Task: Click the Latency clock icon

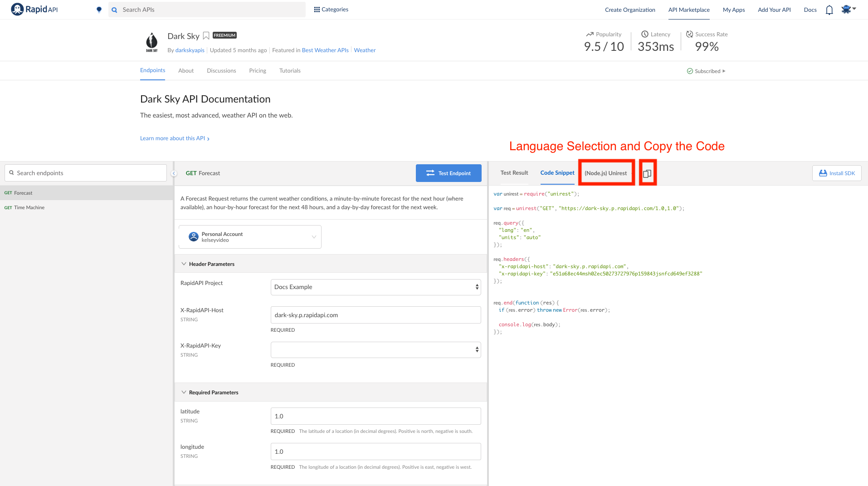Action: point(644,34)
